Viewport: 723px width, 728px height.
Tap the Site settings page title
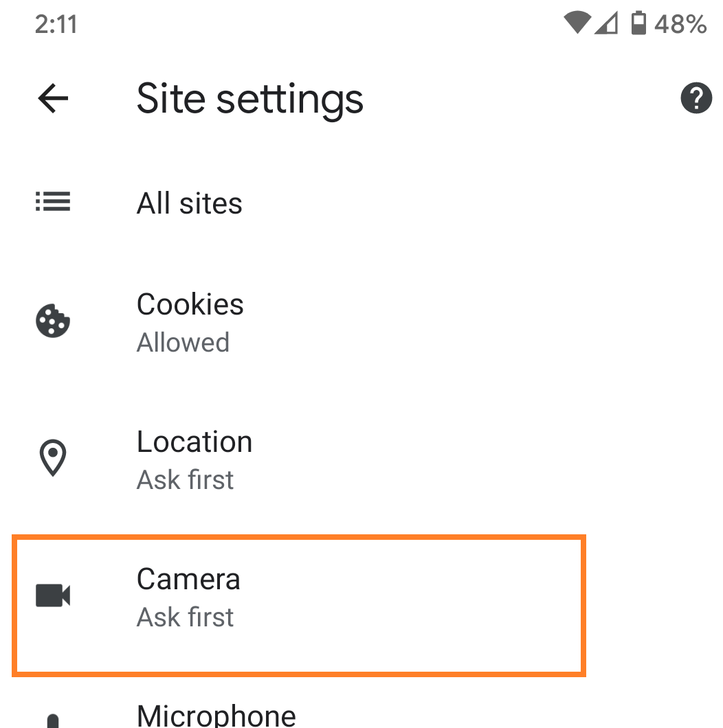click(249, 99)
